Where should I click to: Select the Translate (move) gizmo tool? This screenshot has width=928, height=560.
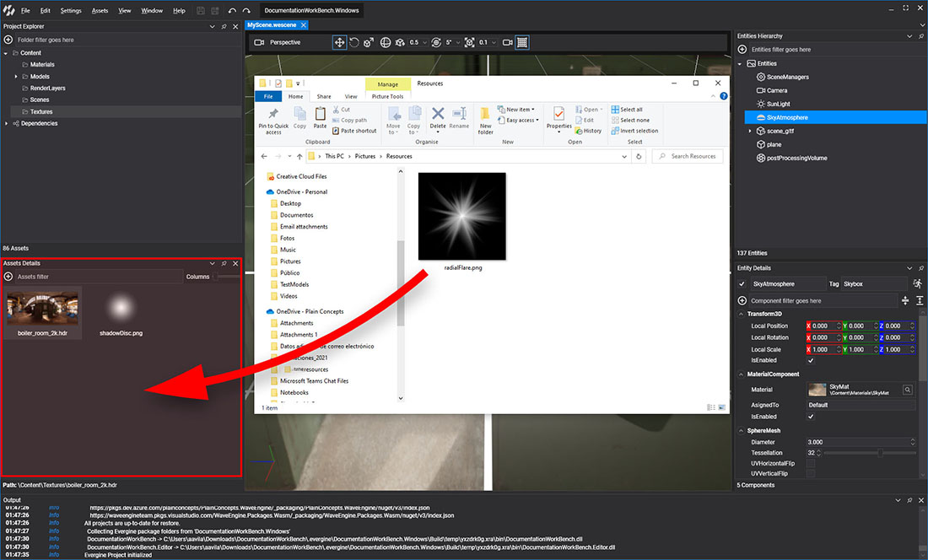[x=339, y=42]
